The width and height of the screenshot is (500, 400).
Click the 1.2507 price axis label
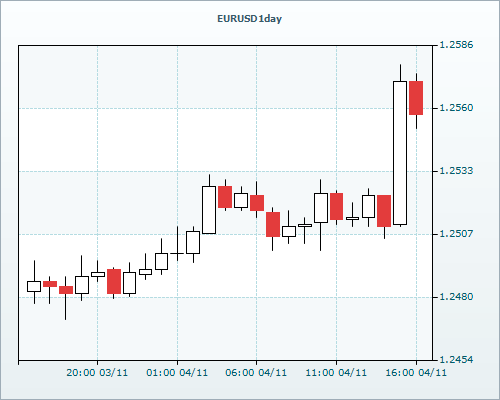pos(456,234)
